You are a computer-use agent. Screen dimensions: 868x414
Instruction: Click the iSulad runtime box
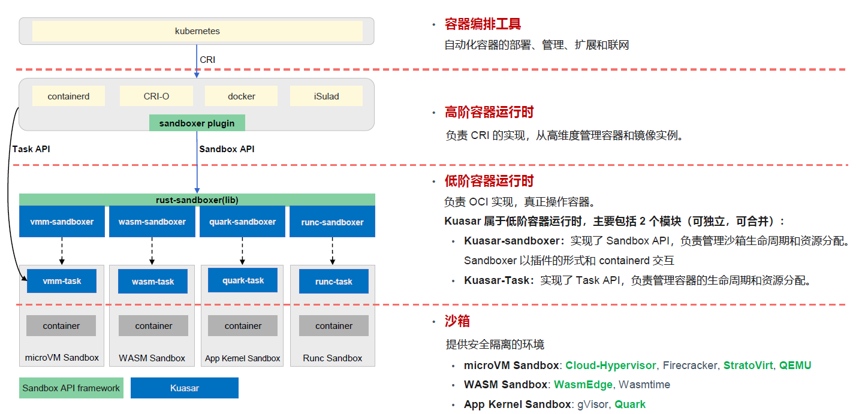[x=326, y=96]
